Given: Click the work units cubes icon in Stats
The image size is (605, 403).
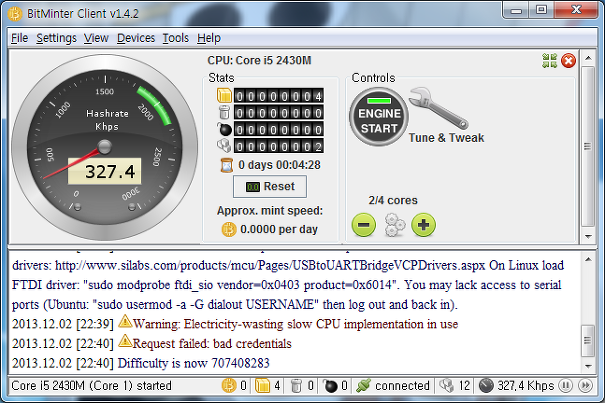Looking at the screenshot, I should tap(224, 146).
